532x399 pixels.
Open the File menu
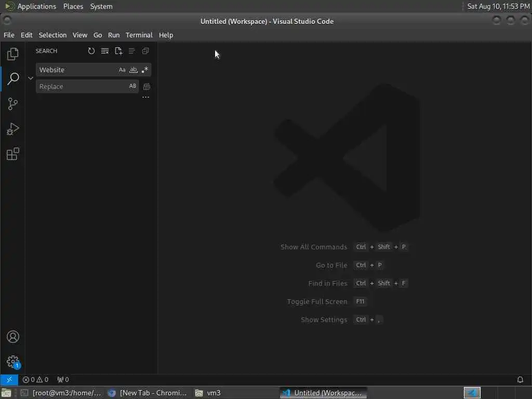[9, 35]
